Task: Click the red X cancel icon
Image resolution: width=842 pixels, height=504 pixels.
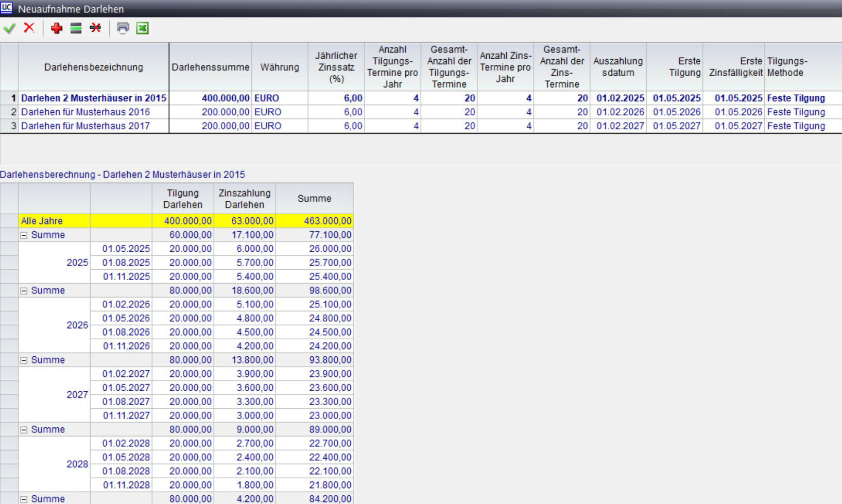Action: [x=29, y=28]
